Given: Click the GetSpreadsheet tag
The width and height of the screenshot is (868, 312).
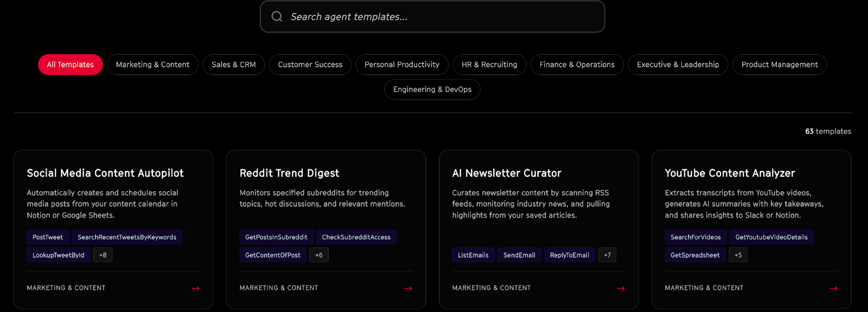Looking at the screenshot, I should [x=695, y=255].
